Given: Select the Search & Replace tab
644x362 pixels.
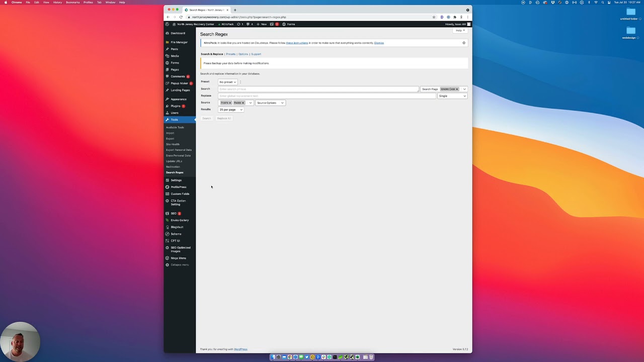Looking at the screenshot, I should pos(212,54).
